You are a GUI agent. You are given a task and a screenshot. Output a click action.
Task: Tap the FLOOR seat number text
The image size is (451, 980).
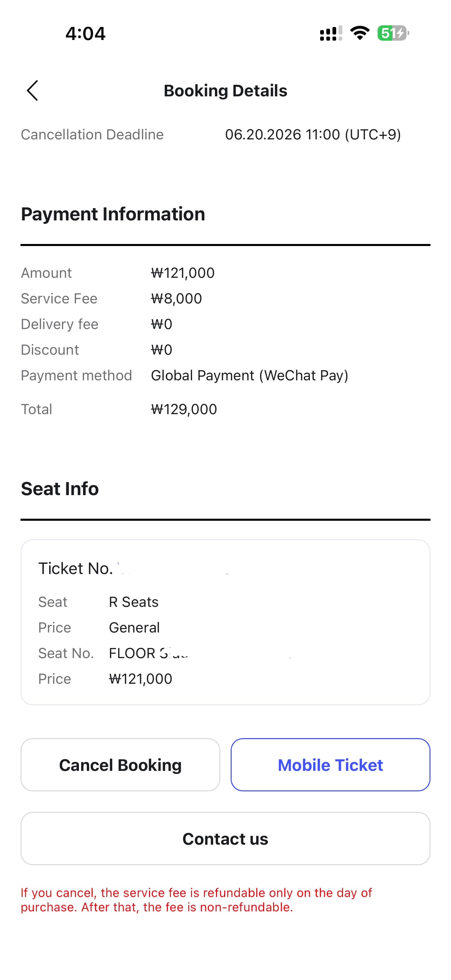(x=148, y=653)
